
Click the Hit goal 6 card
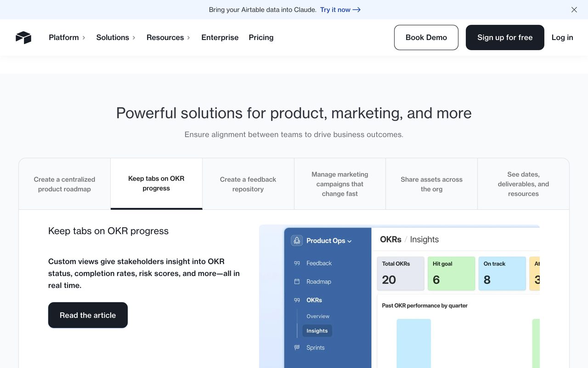(x=452, y=274)
